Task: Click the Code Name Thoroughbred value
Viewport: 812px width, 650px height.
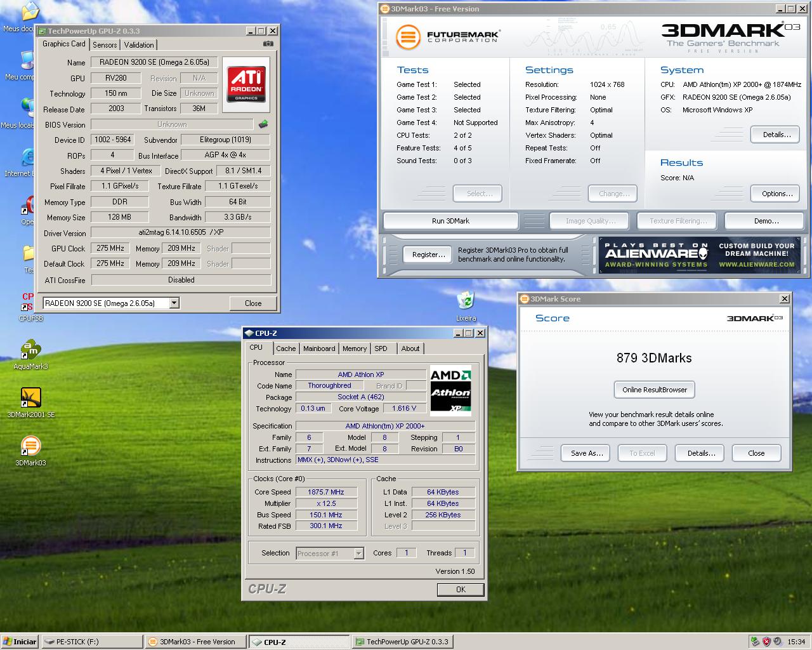Action: pyautogui.click(x=329, y=385)
